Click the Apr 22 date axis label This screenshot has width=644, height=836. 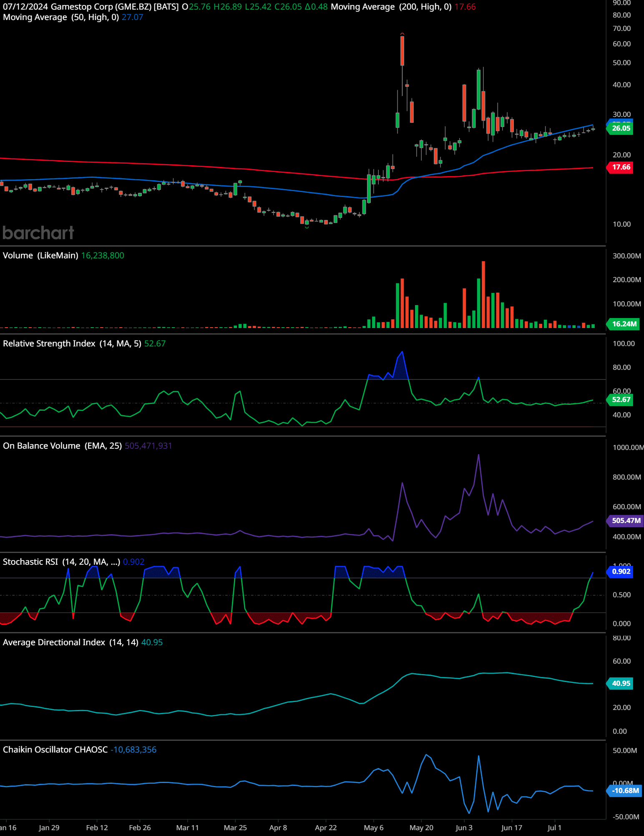pos(326,828)
